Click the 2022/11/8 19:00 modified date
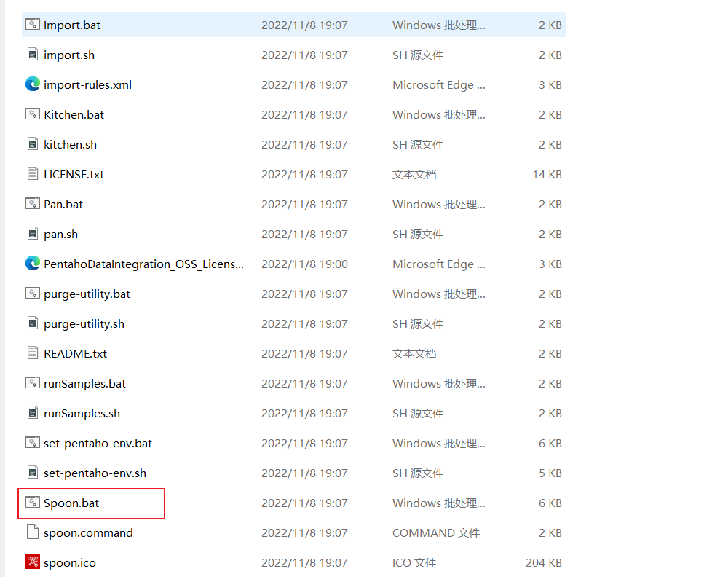Image resolution: width=728 pixels, height=582 pixels. point(304,264)
